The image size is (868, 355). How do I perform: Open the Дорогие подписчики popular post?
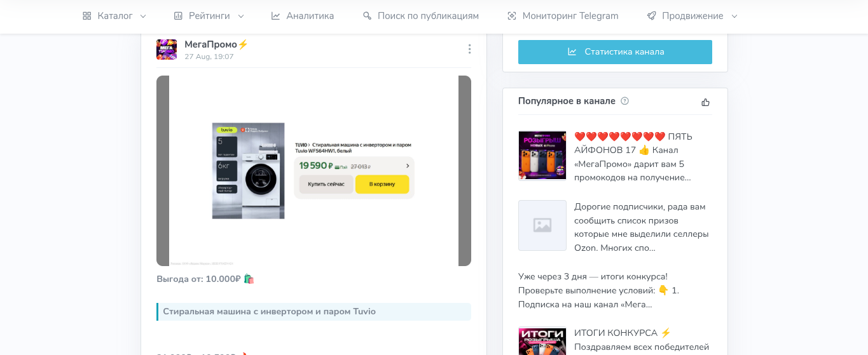pos(641,227)
